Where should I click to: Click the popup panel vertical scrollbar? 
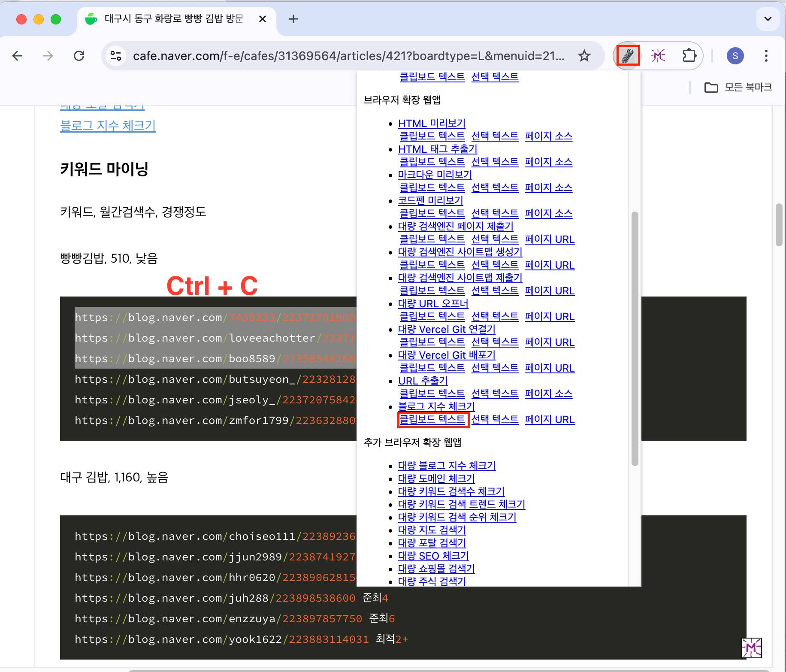(635, 338)
